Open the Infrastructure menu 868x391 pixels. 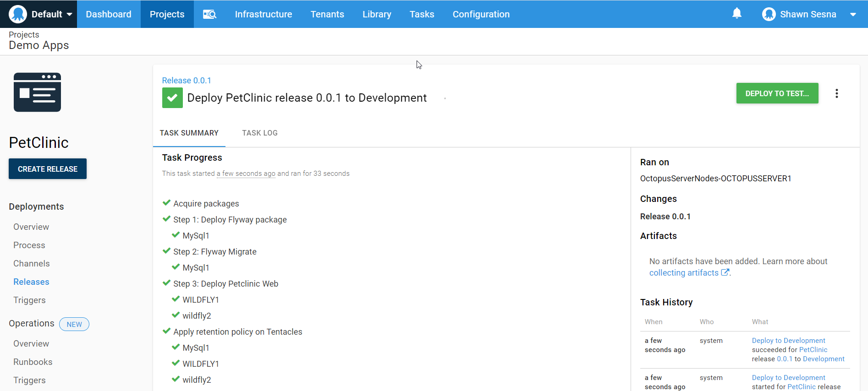263,14
